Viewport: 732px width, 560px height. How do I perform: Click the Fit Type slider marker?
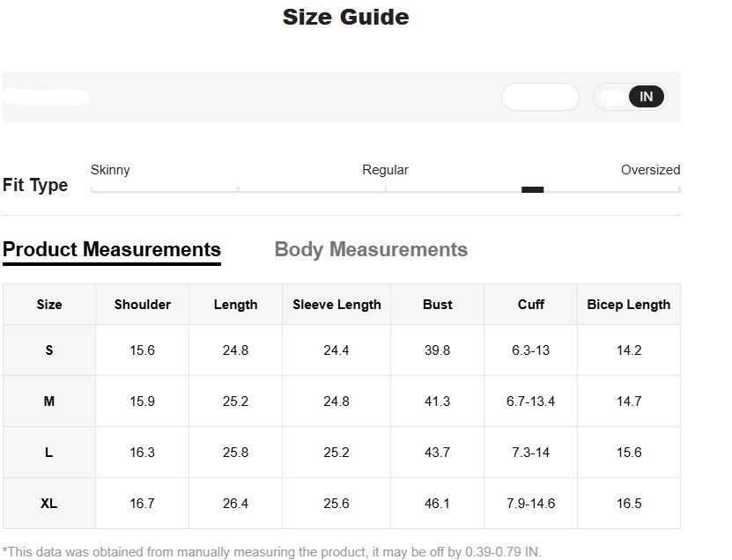pos(532,189)
